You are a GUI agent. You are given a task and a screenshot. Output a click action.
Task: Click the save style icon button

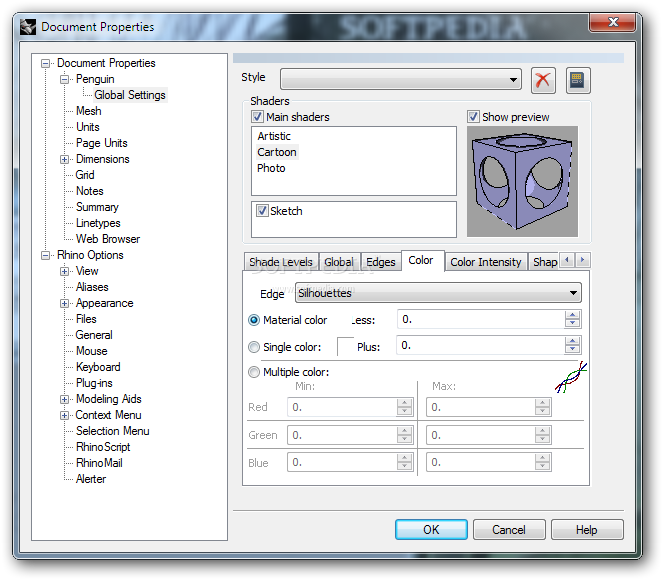(x=578, y=80)
